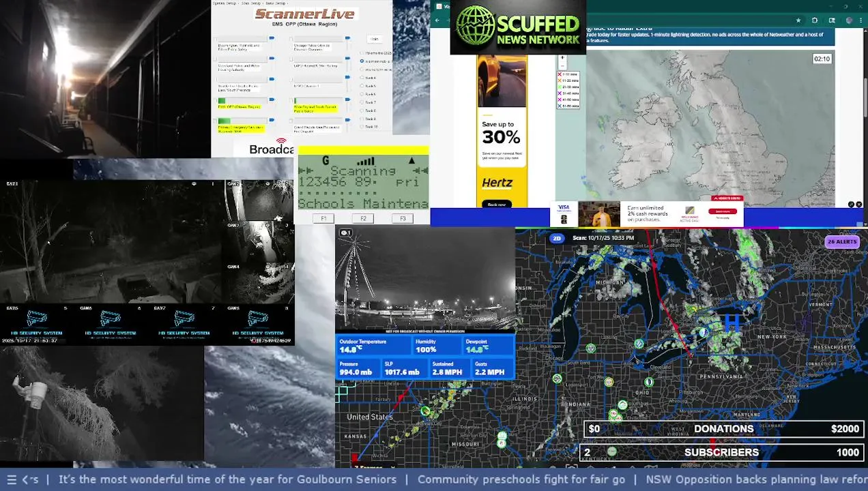
Task: Click Book now on the Hertz ad
Action: pos(497,204)
